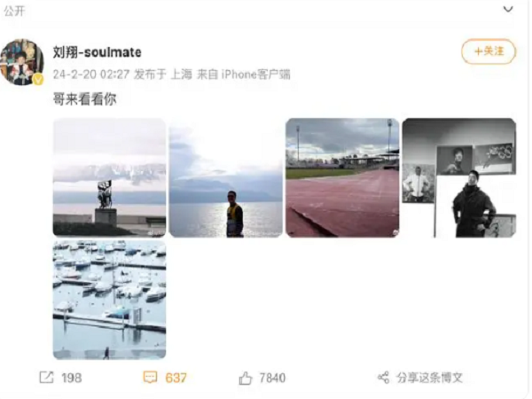
Task: Click 分享这条博文 share text
Action: (429, 378)
